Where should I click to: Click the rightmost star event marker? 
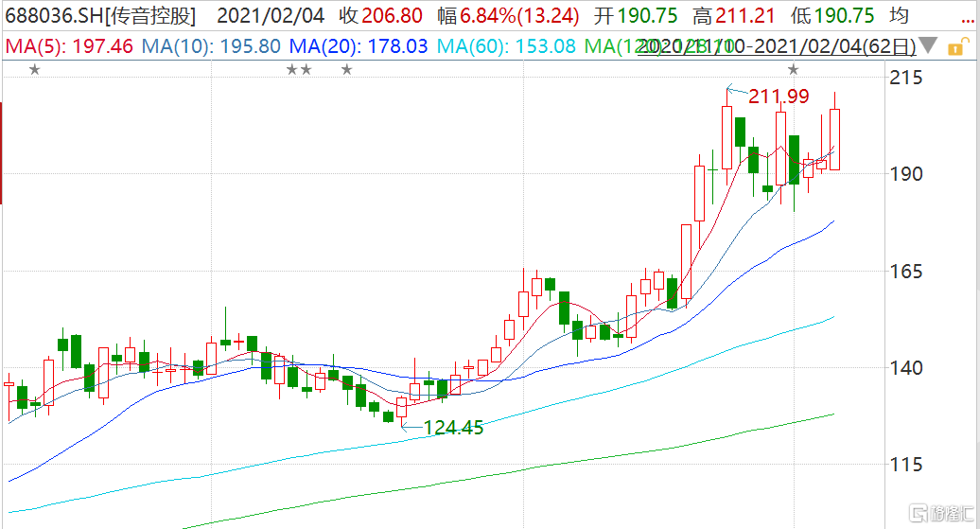coord(793,70)
